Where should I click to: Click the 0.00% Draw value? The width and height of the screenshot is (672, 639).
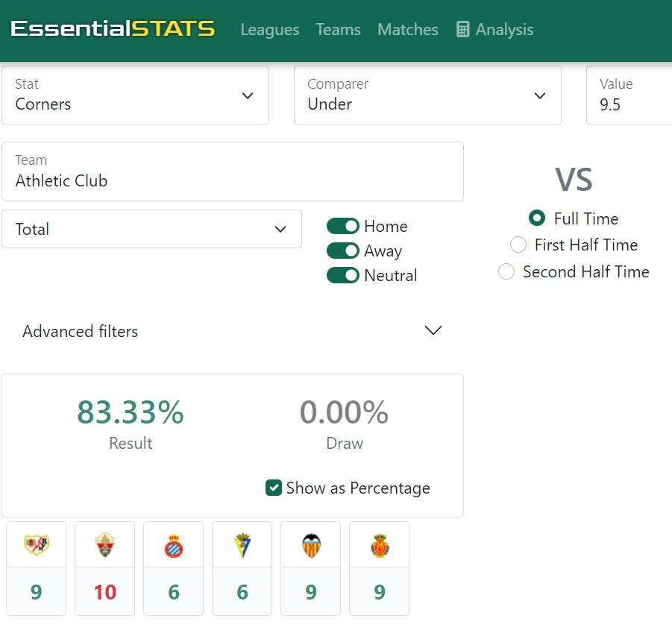click(x=344, y=412)
